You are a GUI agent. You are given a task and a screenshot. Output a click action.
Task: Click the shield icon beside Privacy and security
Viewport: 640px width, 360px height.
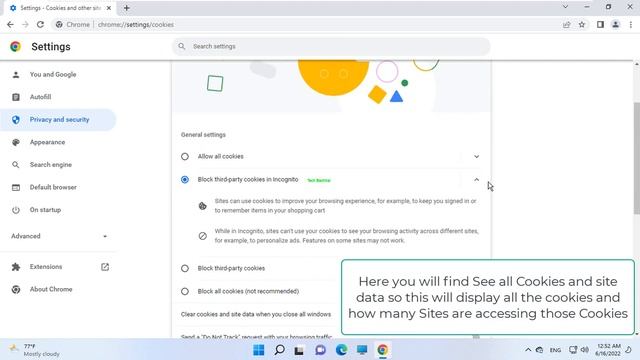(x=16, y=120)
